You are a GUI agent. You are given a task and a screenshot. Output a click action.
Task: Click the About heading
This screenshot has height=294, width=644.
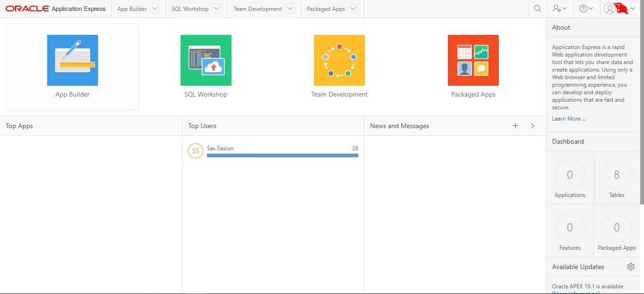[x=561, y=27]
